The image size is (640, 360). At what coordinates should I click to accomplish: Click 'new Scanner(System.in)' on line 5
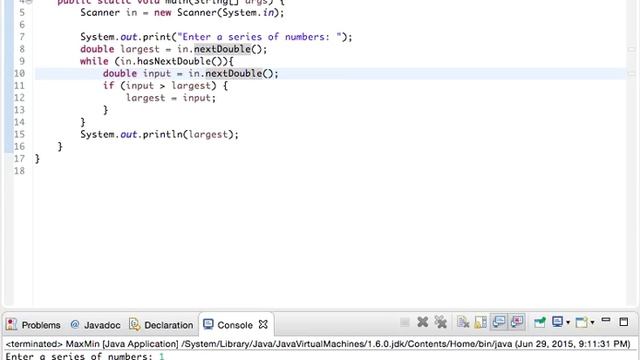(216, 12)
